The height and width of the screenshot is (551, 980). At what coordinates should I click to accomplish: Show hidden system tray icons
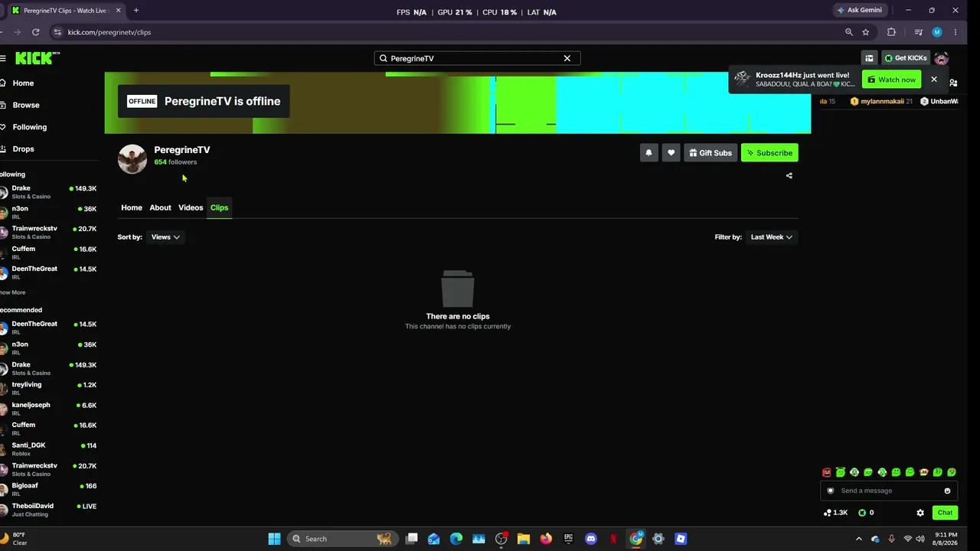(x=858, y=539)
